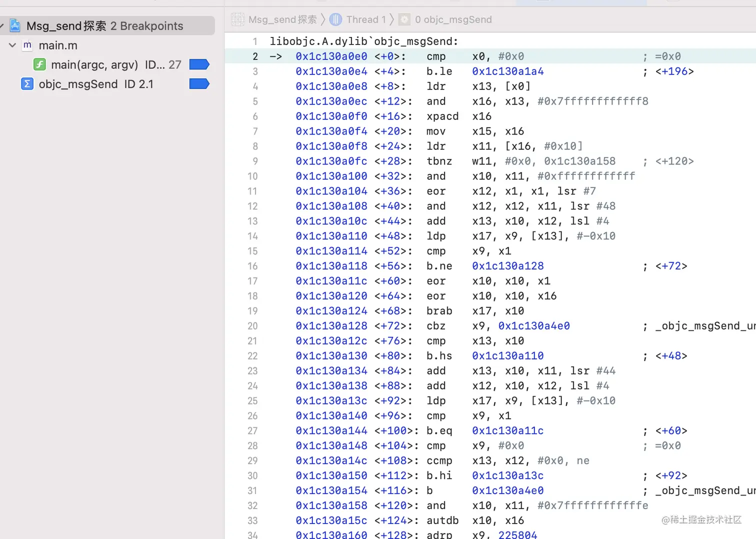
Task: Click address 0x1c130a148 on line 28
Action: point(331,445)
